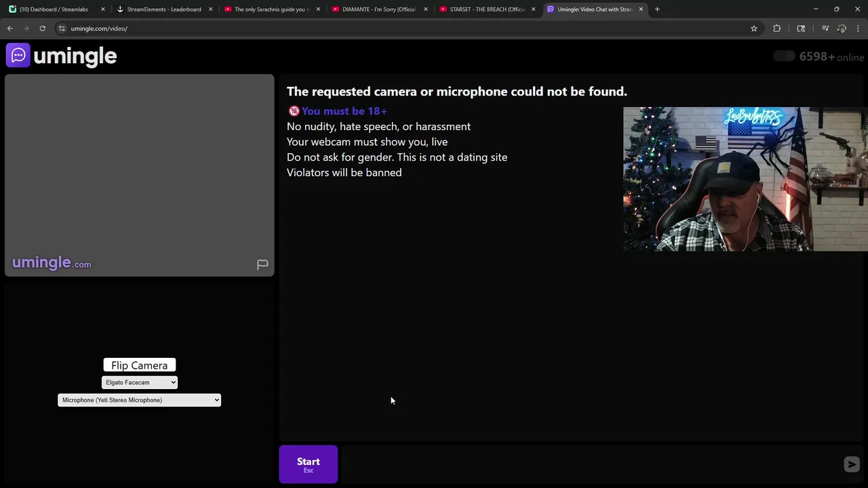Open the Microphone (Yeti Stereo Microphone) dropdown

click(x=139, y=400)
